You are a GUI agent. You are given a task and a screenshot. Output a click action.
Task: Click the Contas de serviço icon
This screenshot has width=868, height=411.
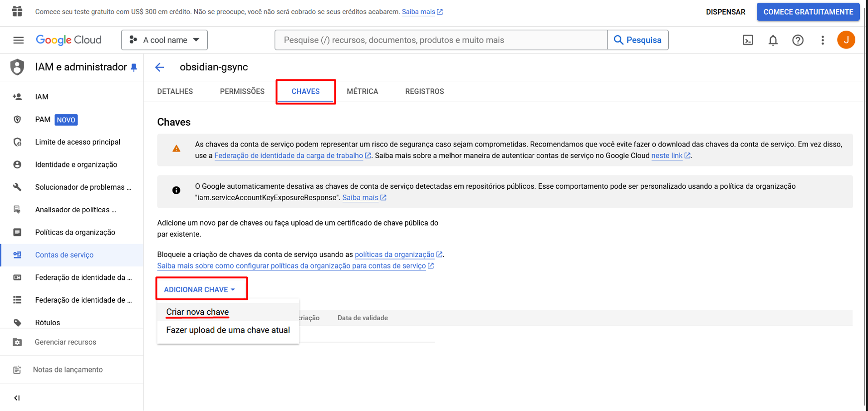click(17, 255)
